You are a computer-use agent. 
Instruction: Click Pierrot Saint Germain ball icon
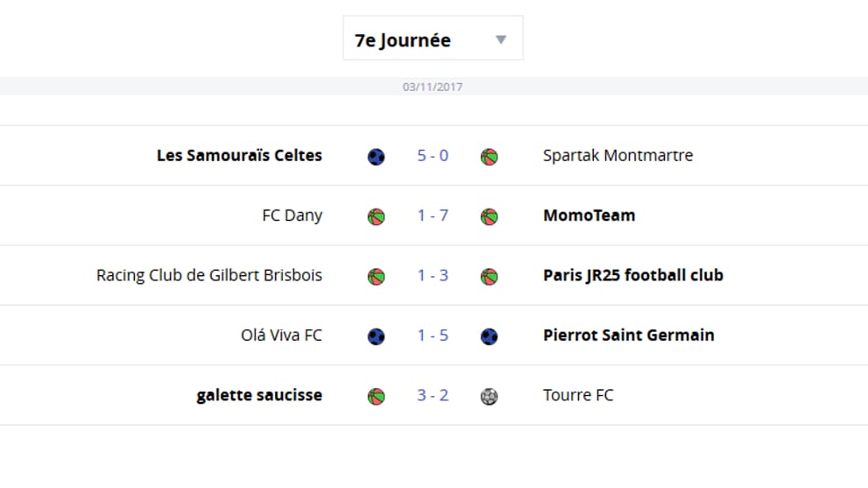click(x=489, y=336)
